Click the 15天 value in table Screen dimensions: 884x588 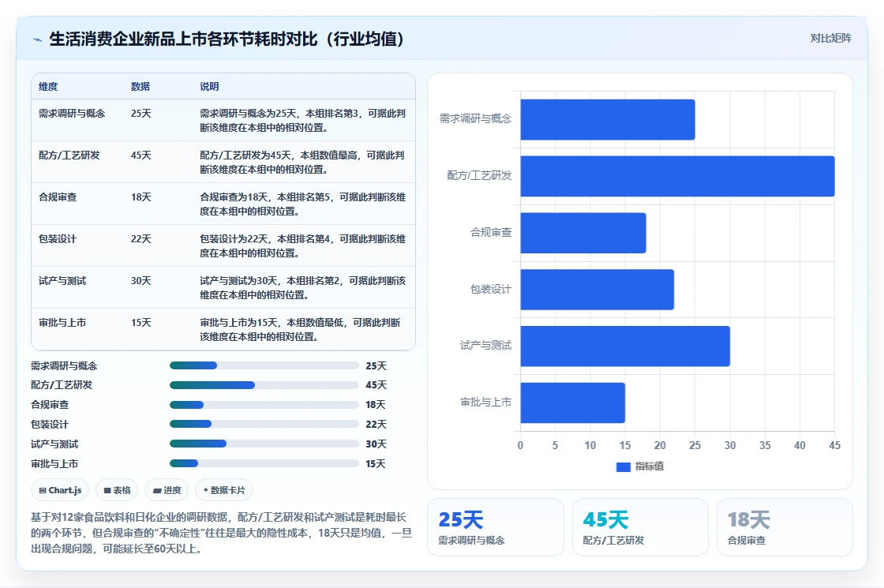(141, 323)
